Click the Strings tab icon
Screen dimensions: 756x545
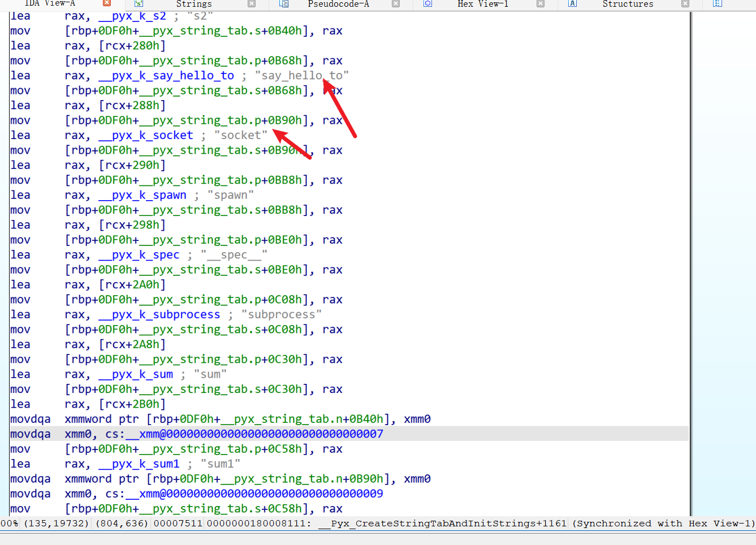pyautogui.click(x=139, y=3)
